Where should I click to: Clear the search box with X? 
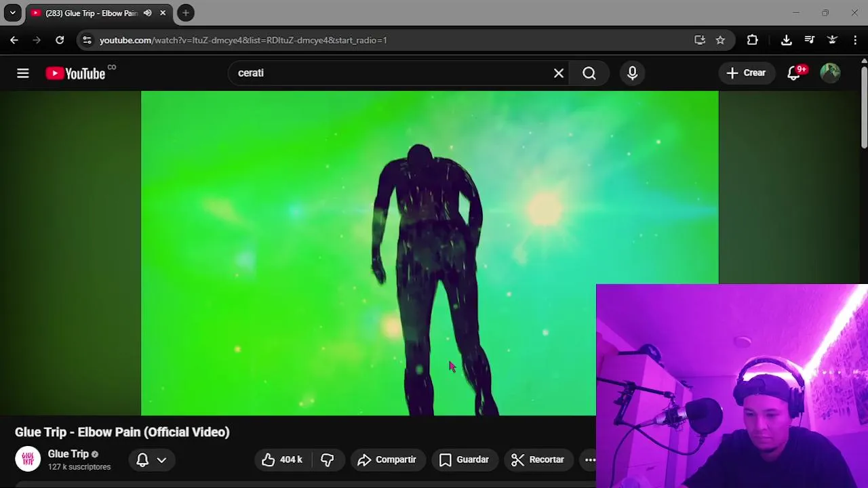click(x=559, y=73)
